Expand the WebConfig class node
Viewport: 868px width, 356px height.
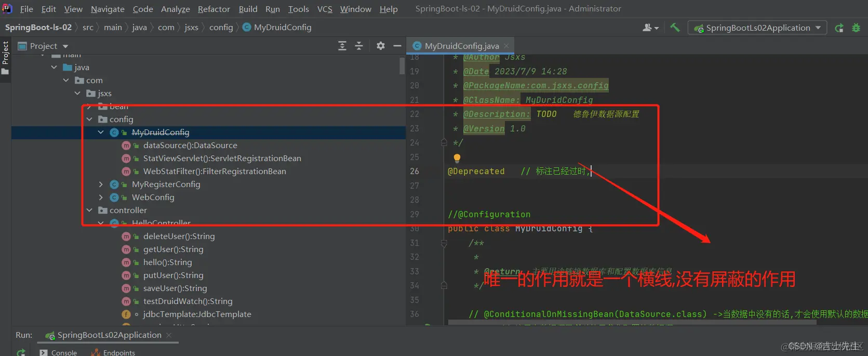[101, 197]
